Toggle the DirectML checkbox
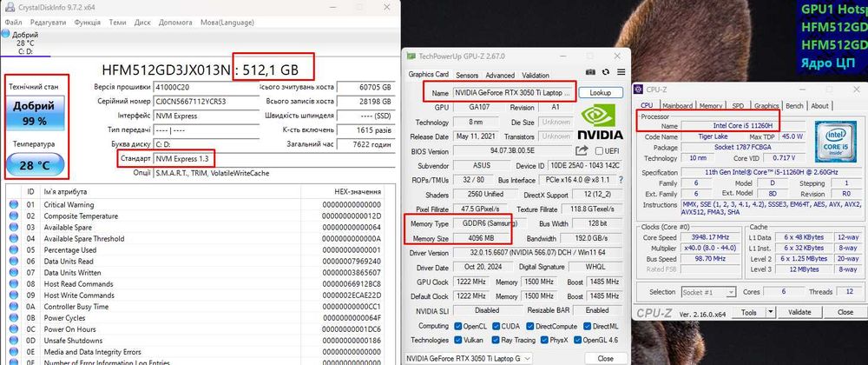Image resolution: width=868 pixels, height=365 pixels. click(x=588, y=326)
